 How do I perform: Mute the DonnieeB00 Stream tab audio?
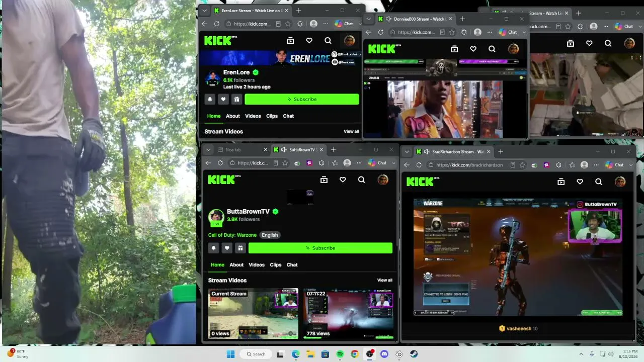pos(388,19)
